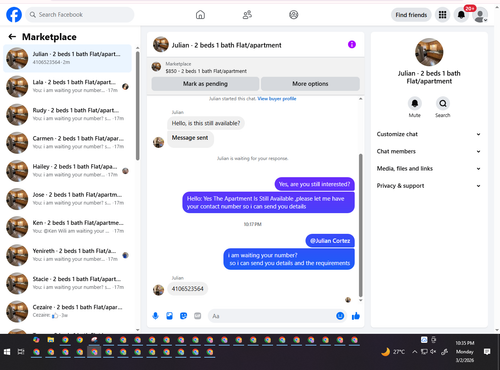Click the $850 Marketplace listing banner
Viewport: 500px width, 370px height.
click(256, 67)
